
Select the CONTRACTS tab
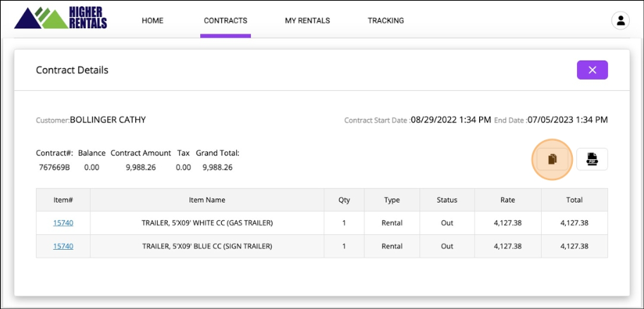[x=225, y=21]
